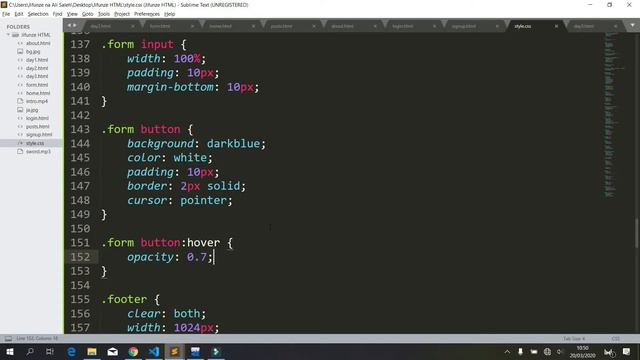Open the Preferences menu
The image size is (640, 360).
(147, 14)
